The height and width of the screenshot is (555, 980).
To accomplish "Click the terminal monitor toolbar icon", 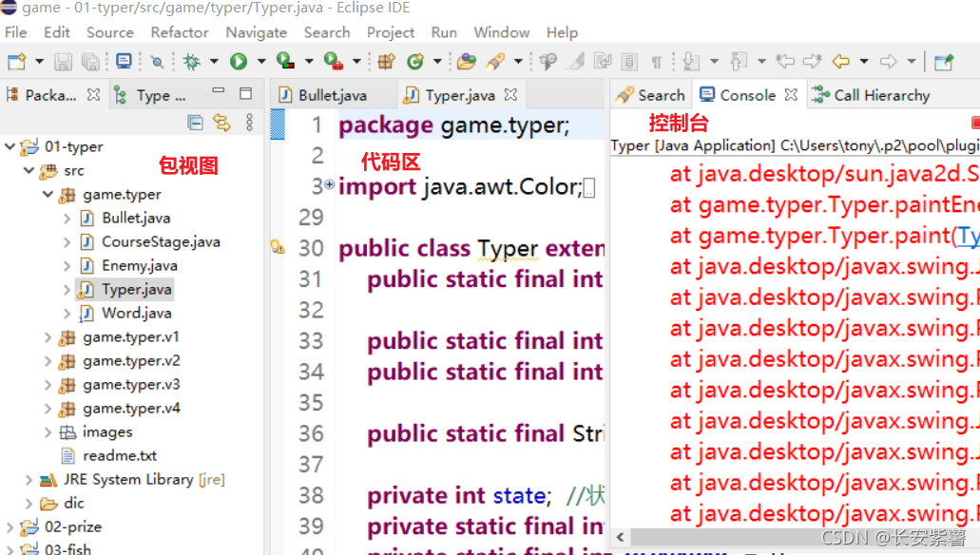I will [x=124, y=61].
